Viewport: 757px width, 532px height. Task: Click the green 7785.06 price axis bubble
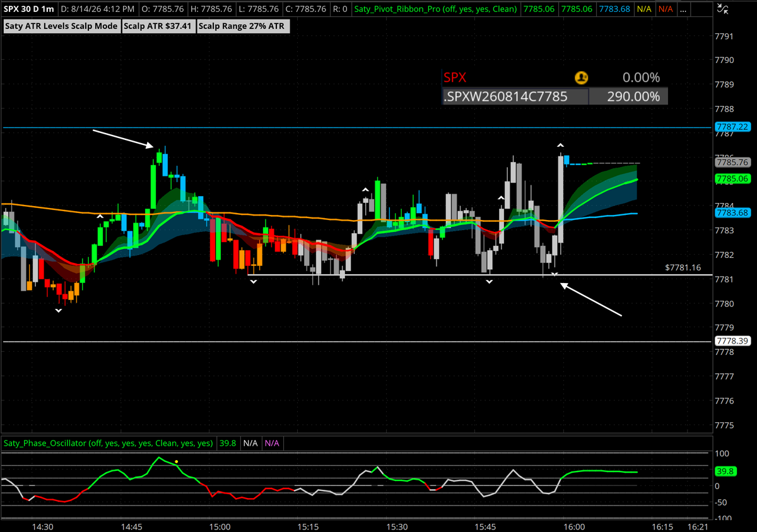click(732, 179)
